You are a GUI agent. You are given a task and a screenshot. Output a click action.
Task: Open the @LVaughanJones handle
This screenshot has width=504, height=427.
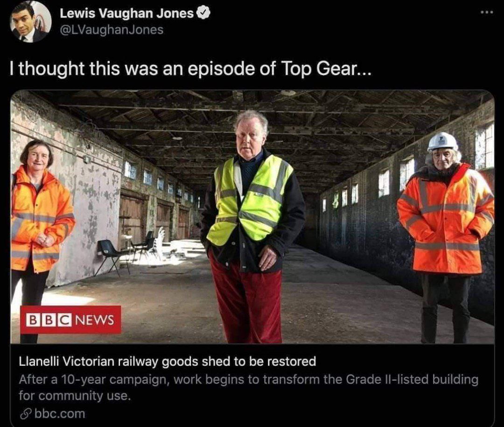tap(112, 29)
